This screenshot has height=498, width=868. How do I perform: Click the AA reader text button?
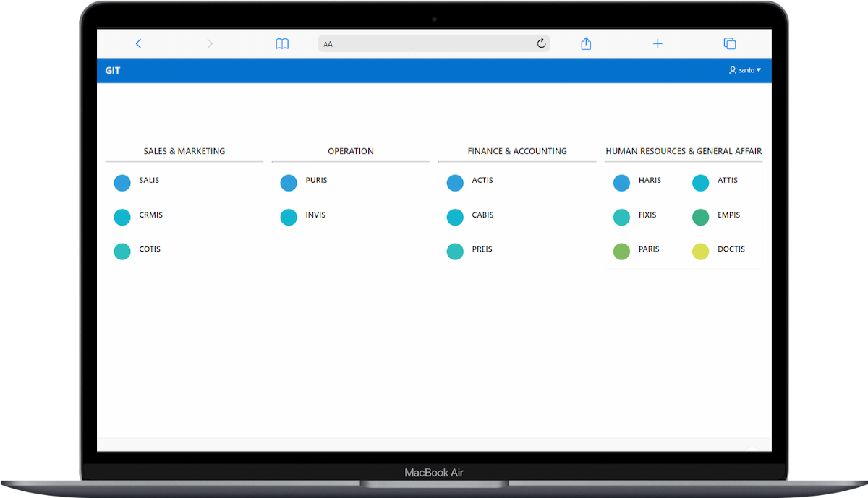coord(328,44)
